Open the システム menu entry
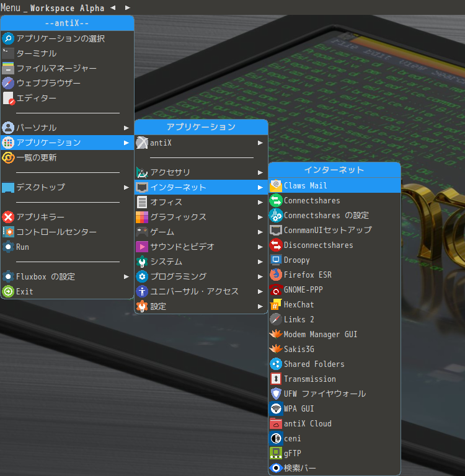 pyautogui.click(x=201, y=262)
